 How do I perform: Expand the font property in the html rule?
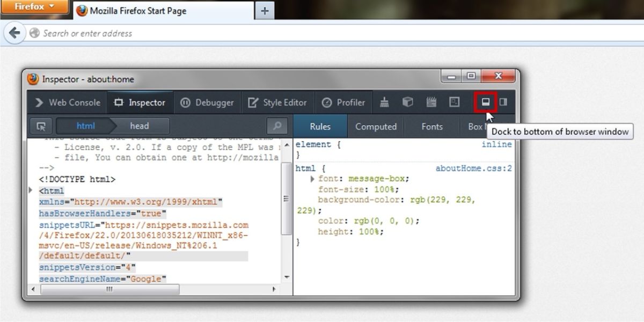click(313, 179)
